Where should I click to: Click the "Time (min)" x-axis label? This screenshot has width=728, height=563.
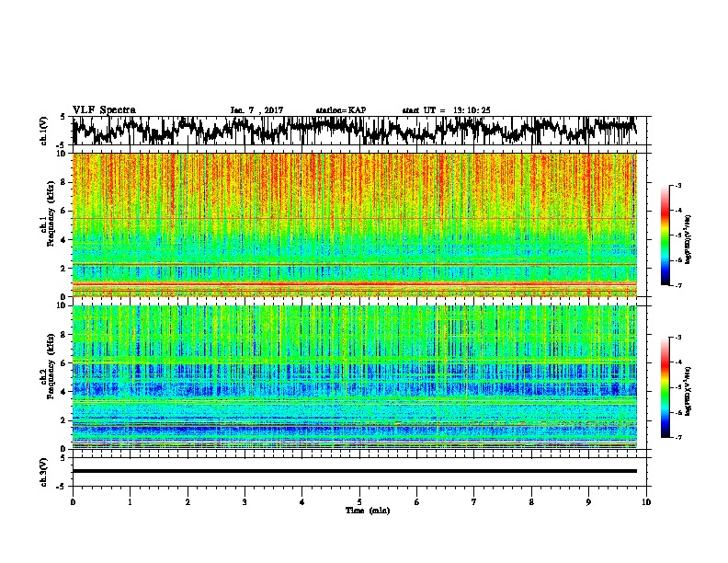pyautogui.click(x=368, y=511)
